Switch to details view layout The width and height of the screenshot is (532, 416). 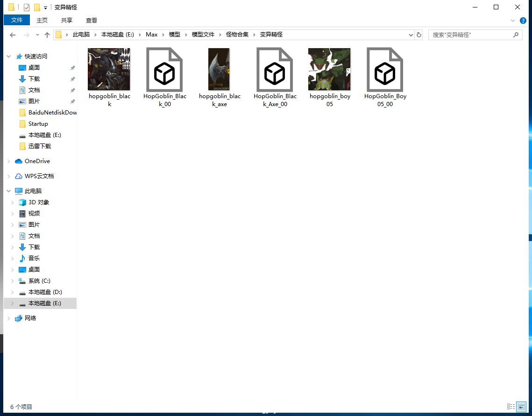(x=511, y=407)
